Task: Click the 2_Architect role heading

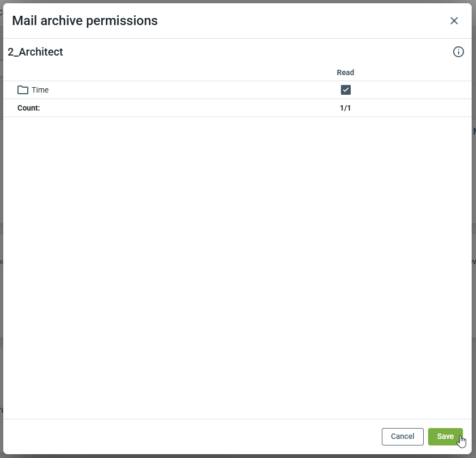Action: point(35,52)
